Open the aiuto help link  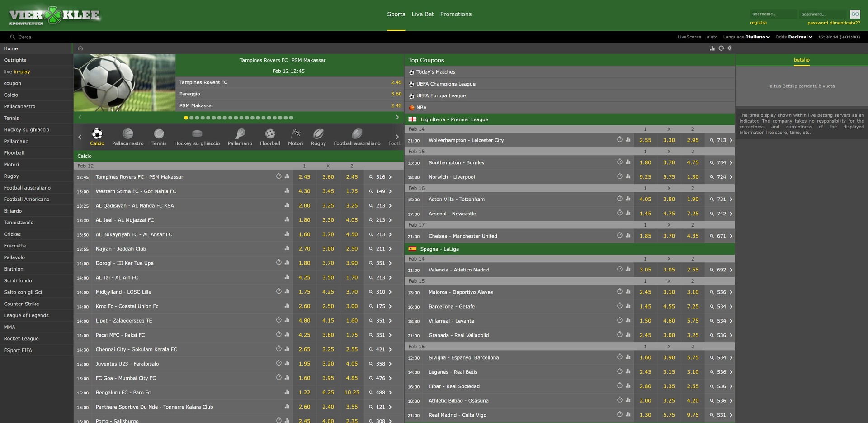(x=712, y=37)
